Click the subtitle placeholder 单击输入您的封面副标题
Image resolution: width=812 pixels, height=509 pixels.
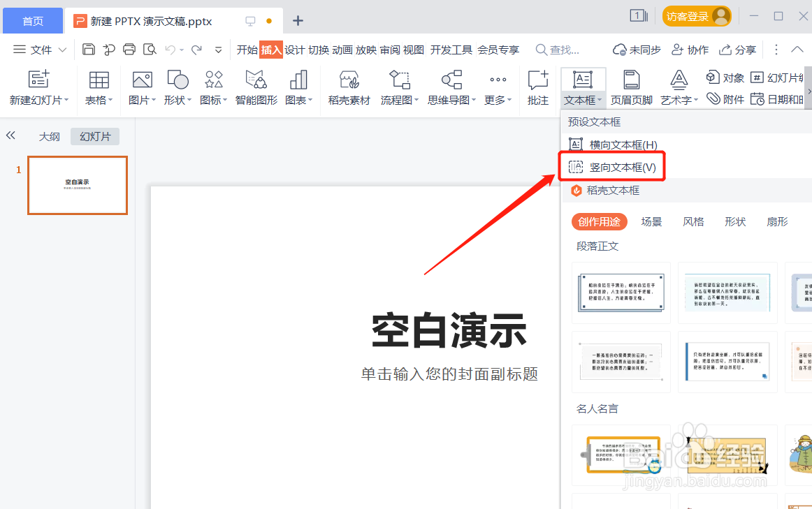coord(449,374)
